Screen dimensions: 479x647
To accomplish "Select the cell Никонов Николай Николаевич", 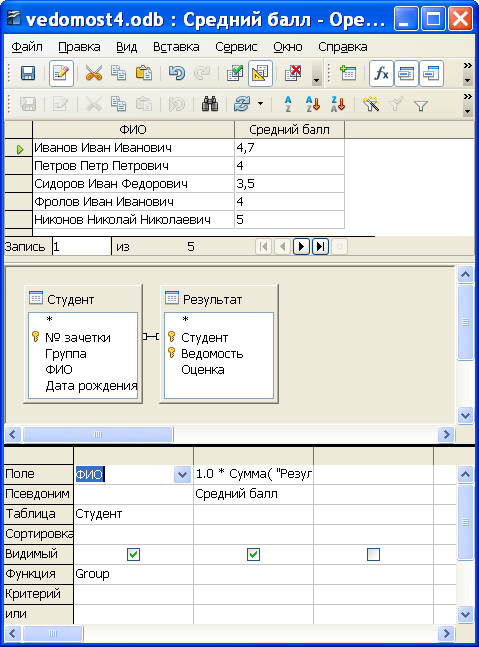I will coord(133,220).
